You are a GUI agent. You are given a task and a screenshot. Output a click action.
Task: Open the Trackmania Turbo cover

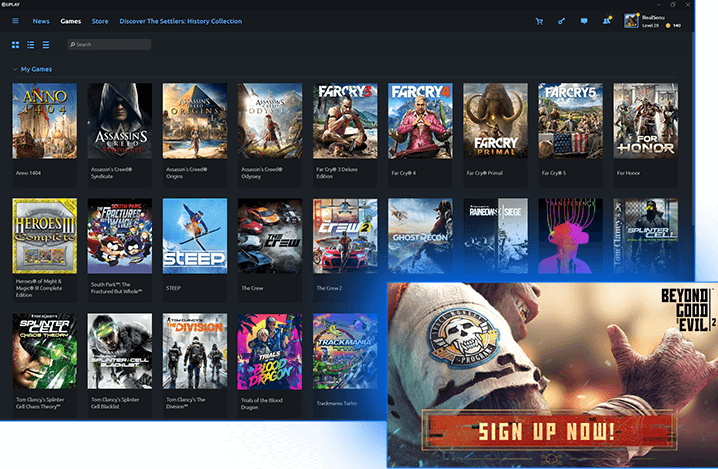(345, 351)
